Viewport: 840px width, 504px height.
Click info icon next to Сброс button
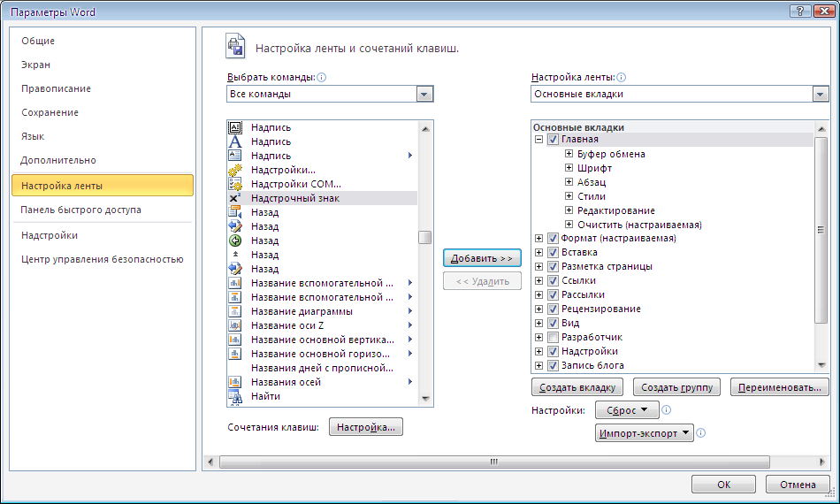pos(666,409)
